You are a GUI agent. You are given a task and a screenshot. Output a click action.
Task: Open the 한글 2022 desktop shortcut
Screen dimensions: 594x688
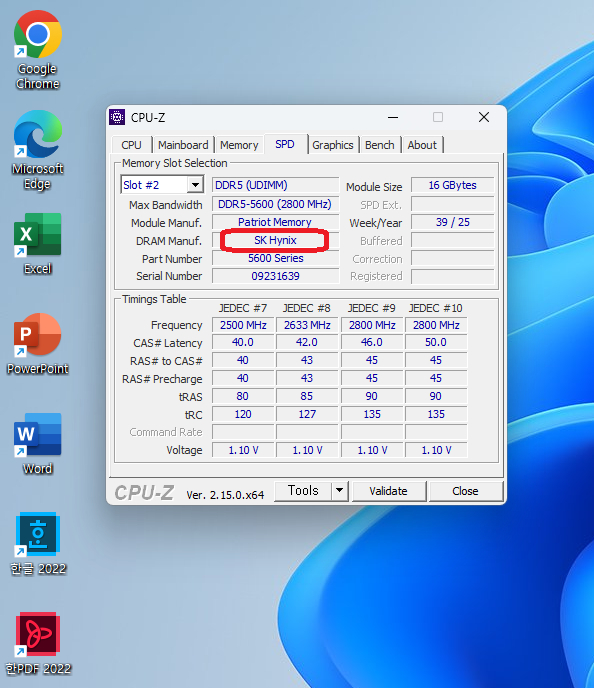pos(38,543)
